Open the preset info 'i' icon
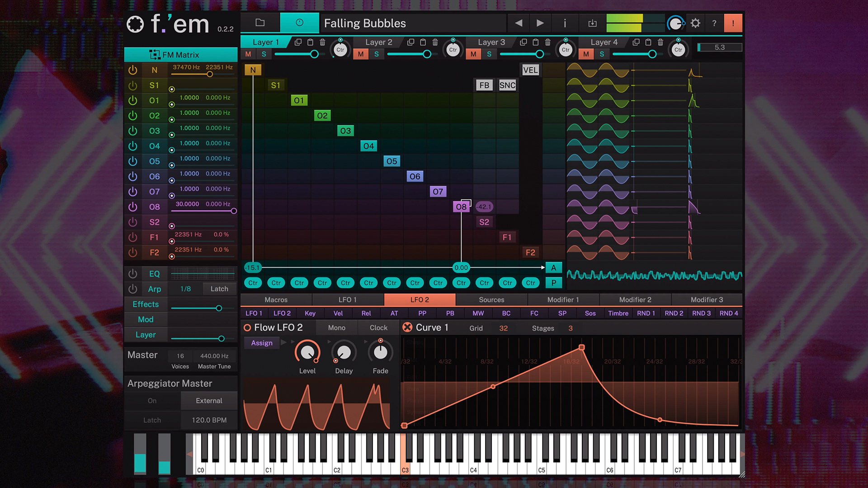This screenshot has height=488, width=868. tap(565, 23)
